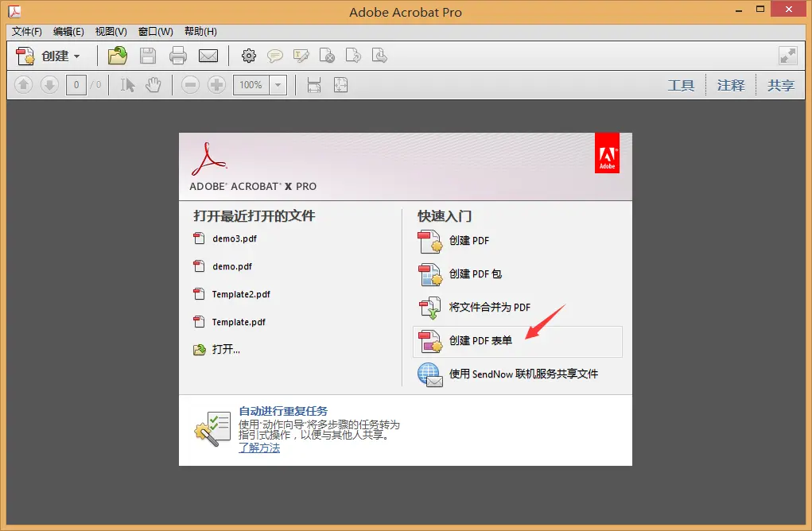Select the text selection cursor tool
Image resolution: width=812 pixels, height=531 pixels.
point(127,84)
